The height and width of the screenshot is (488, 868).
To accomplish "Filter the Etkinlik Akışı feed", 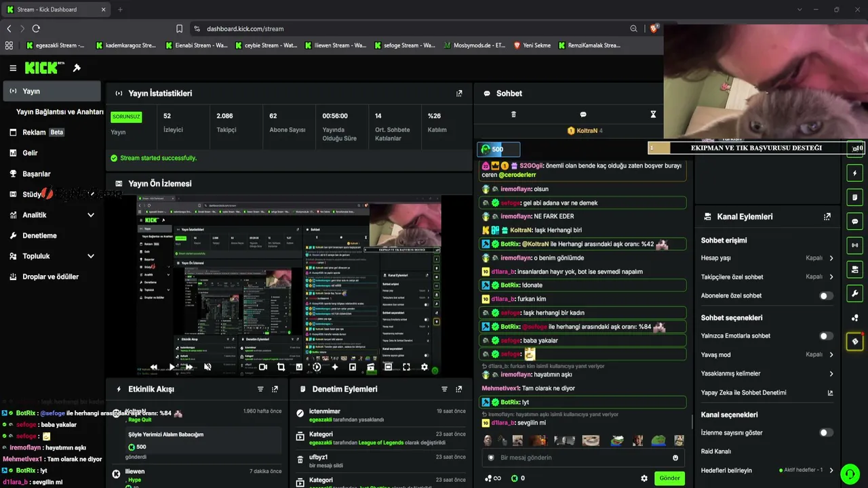I will tap(260, 389).
